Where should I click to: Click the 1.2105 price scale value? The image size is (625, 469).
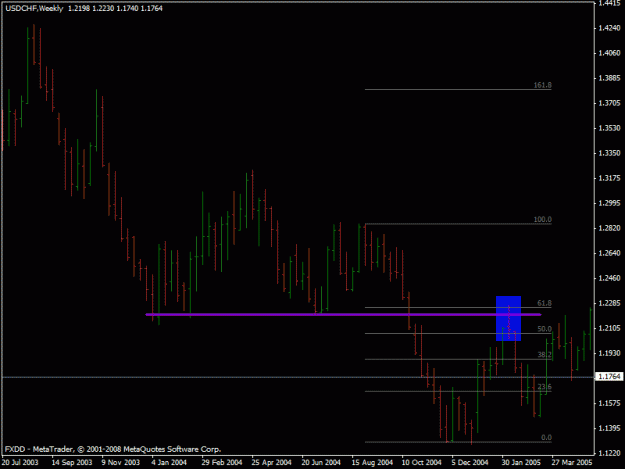click(x=609, y=328)
